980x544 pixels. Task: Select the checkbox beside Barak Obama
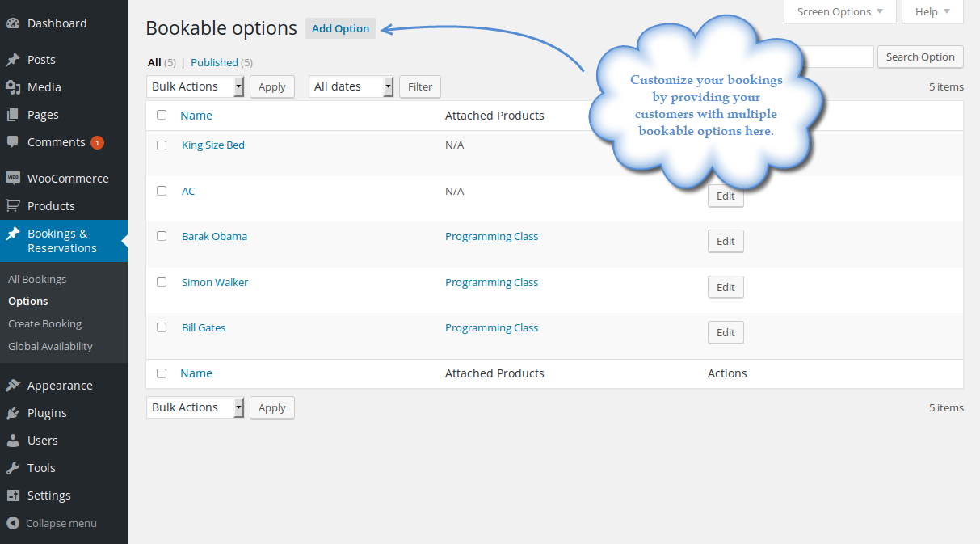coord(162,236)
